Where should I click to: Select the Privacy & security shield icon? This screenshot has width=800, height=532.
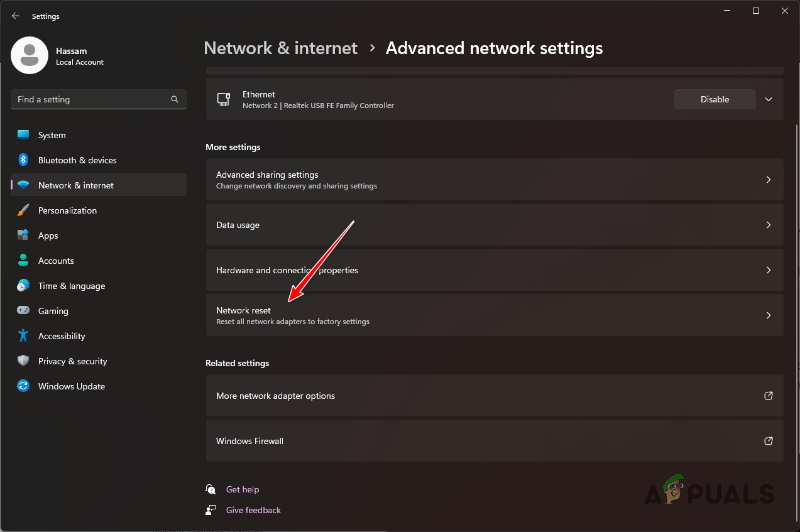(23, 361)
